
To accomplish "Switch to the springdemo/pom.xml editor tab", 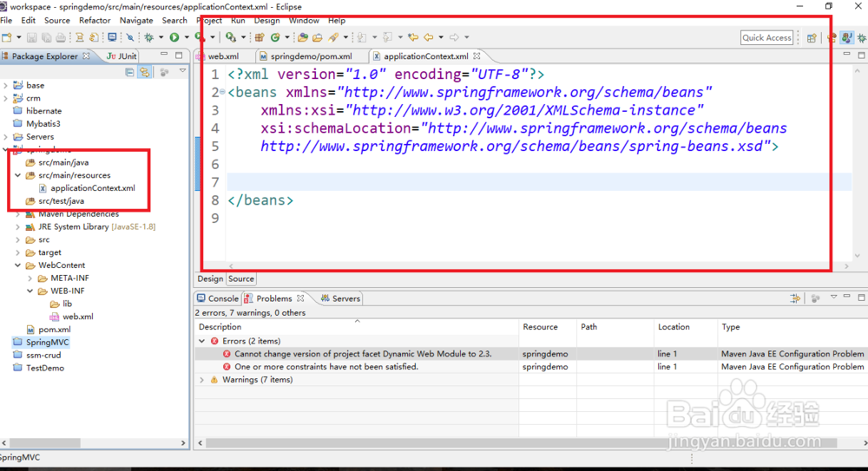I will coord(311,56).
